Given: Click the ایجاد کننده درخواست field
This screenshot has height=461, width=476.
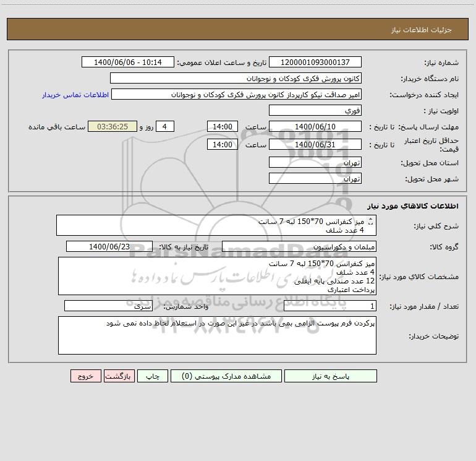Looking at the screenshot, I should (x=236, y=94).
